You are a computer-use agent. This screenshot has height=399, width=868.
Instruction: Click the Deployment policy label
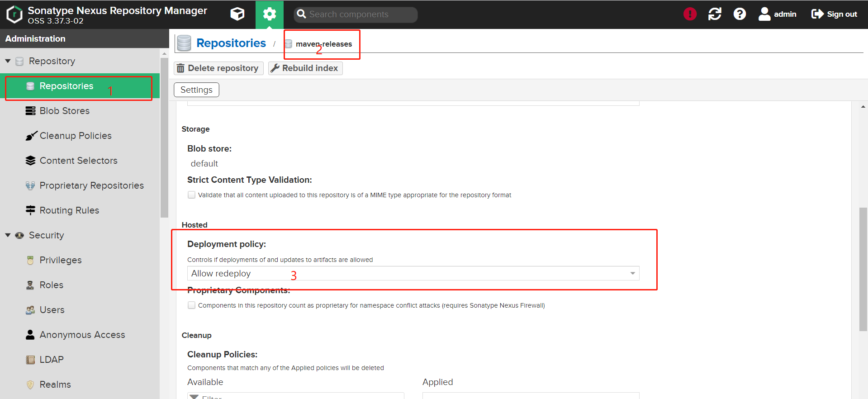(227, 244)
